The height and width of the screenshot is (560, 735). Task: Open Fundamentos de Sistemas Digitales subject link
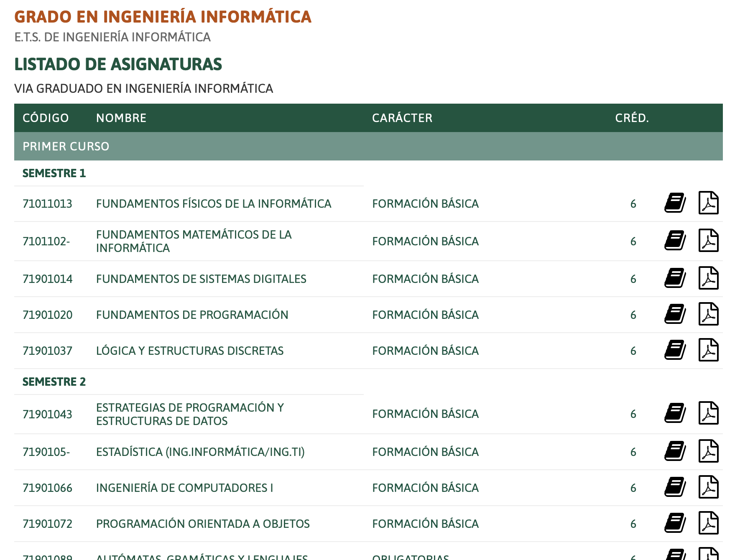point(201,279)
